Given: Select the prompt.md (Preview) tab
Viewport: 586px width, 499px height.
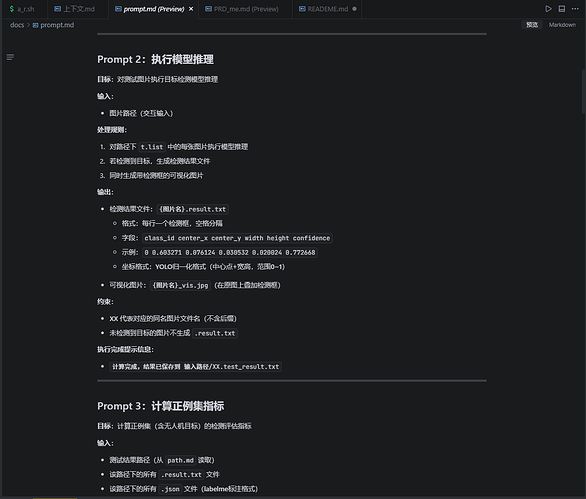Looking at the screenshot, I should pyautogui.click(x=154, y=9).
